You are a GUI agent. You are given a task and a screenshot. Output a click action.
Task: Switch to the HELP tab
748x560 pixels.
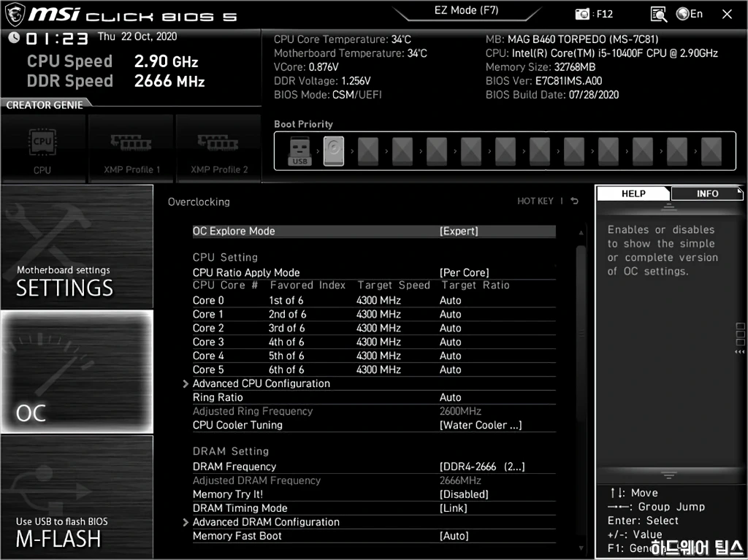click(x=633, y=193)
